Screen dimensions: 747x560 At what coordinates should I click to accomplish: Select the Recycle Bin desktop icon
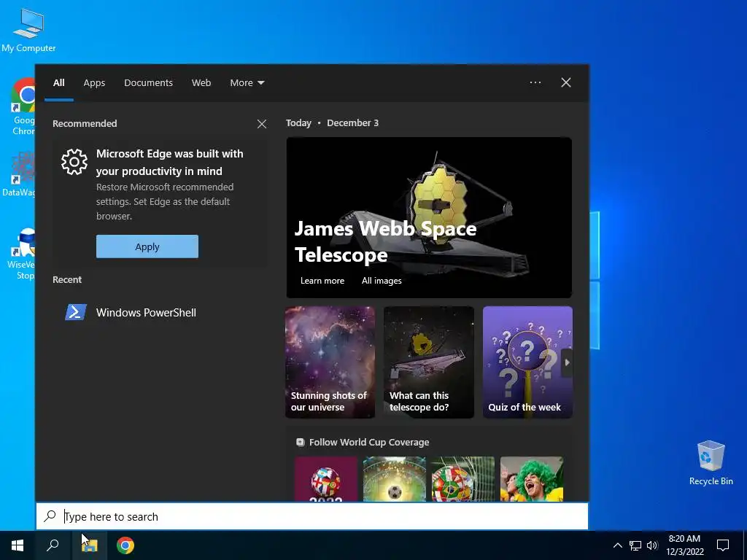711,463
